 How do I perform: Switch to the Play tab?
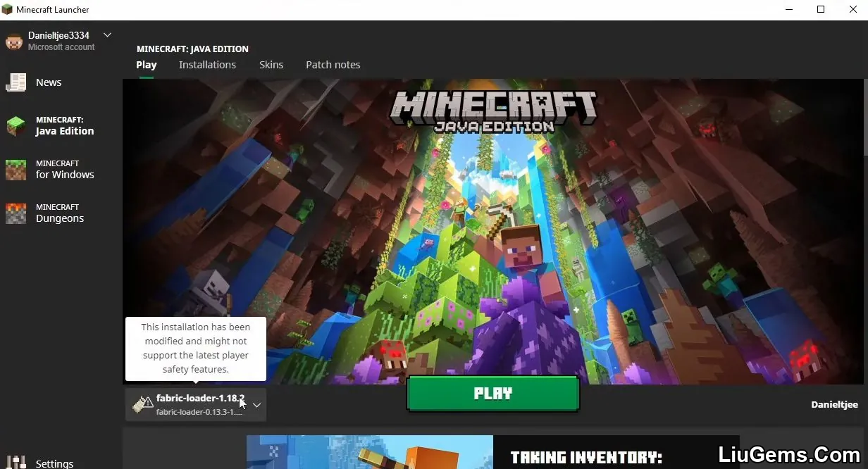point(147,65)
